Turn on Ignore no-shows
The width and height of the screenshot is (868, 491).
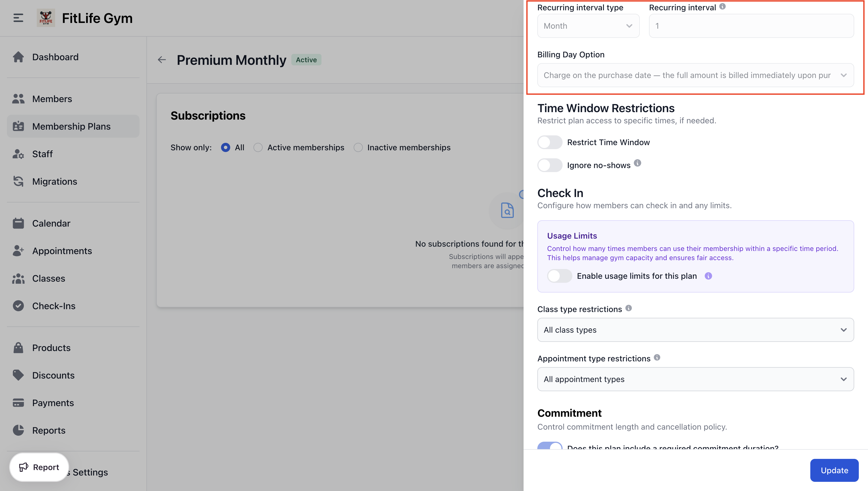(549, 165)
